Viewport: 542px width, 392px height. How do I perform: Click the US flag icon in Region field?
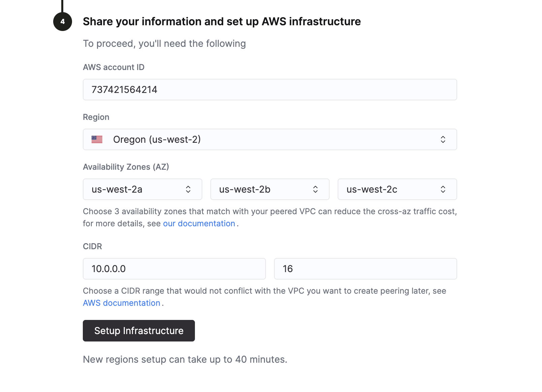tap(97, 139)
